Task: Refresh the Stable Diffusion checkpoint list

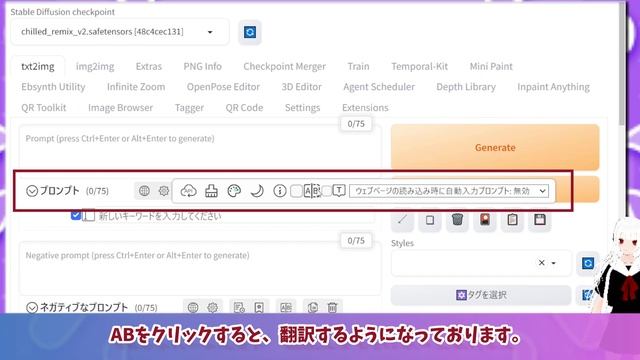Action: pyautogui.click(x=250, y=32)
